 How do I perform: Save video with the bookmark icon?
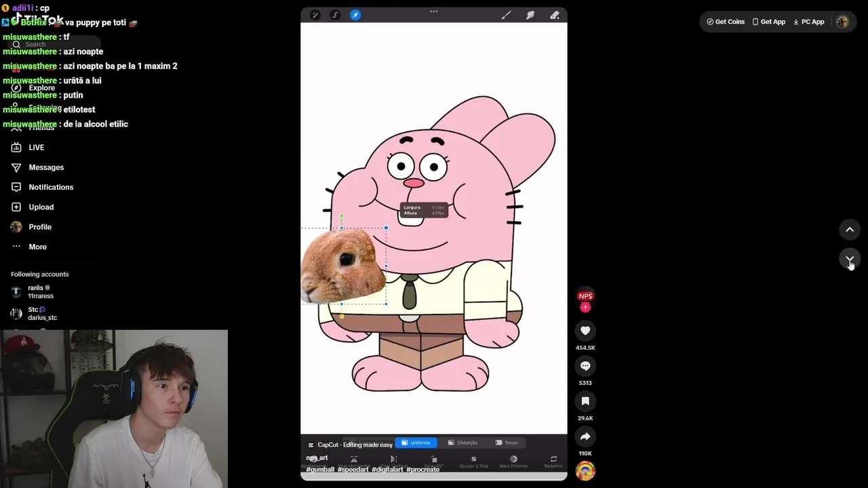585,401
